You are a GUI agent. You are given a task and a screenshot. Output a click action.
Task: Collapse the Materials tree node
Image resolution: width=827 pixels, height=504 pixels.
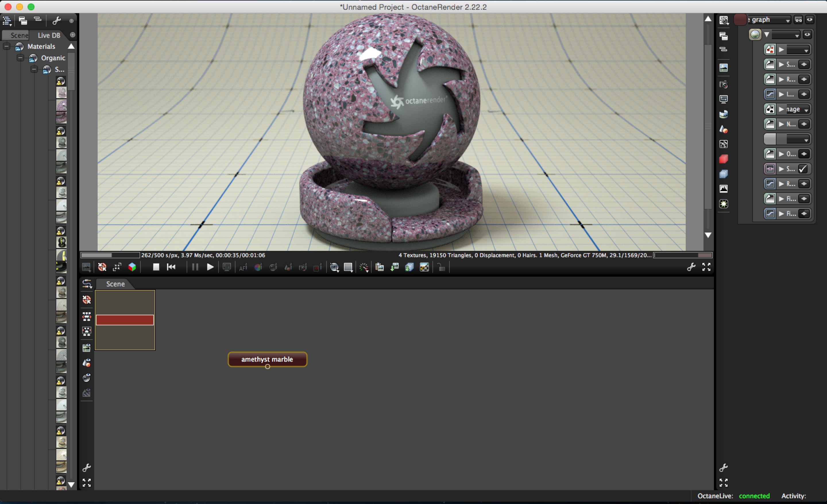7,46
